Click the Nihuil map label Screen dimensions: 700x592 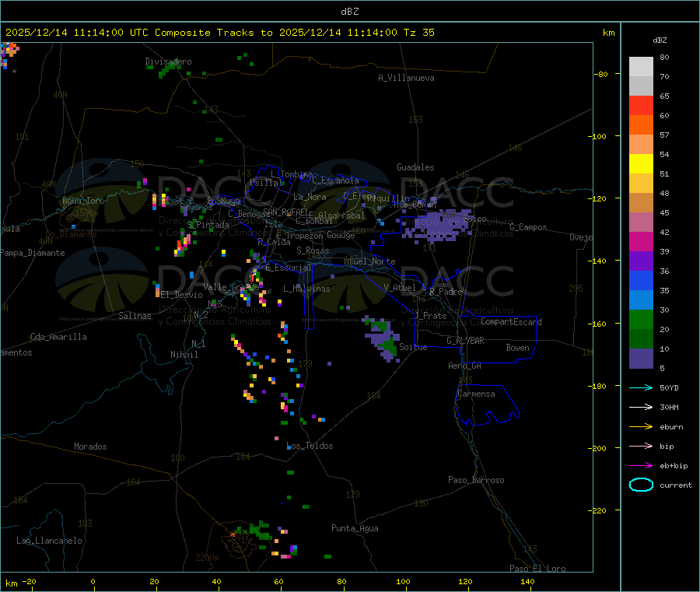click(x=184, y=355)
